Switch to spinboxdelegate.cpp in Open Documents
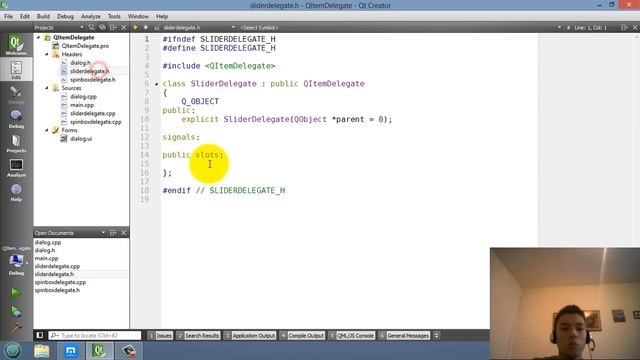Image resolution: width=640 pixels, height=360 pixels. pyautogui.click(x=60, y=282)
